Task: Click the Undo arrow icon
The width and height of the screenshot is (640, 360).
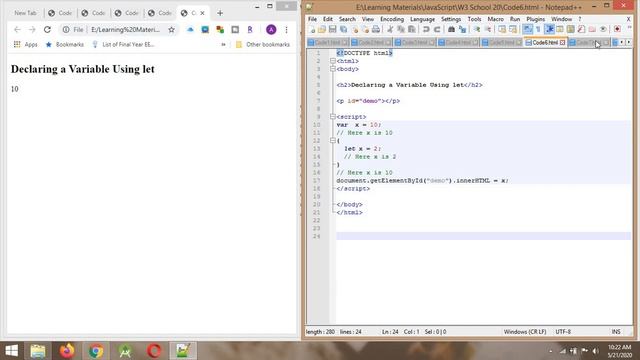Action: pos(426,29)
